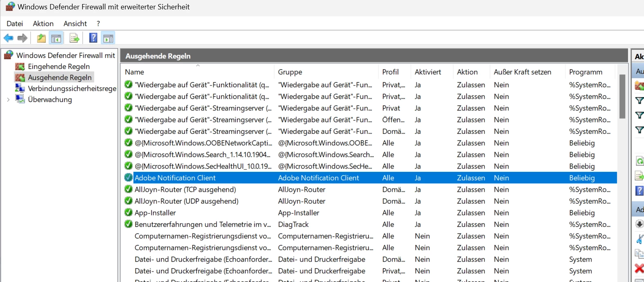
Task: Click the DiagTrack group cell
Action: pos(293,224)
